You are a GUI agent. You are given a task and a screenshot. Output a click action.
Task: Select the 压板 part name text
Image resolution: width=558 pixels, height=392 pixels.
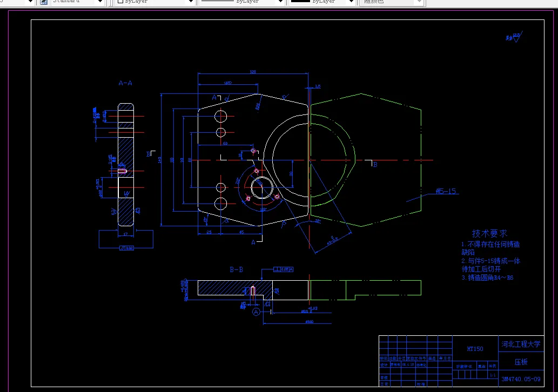click(521, 362)
